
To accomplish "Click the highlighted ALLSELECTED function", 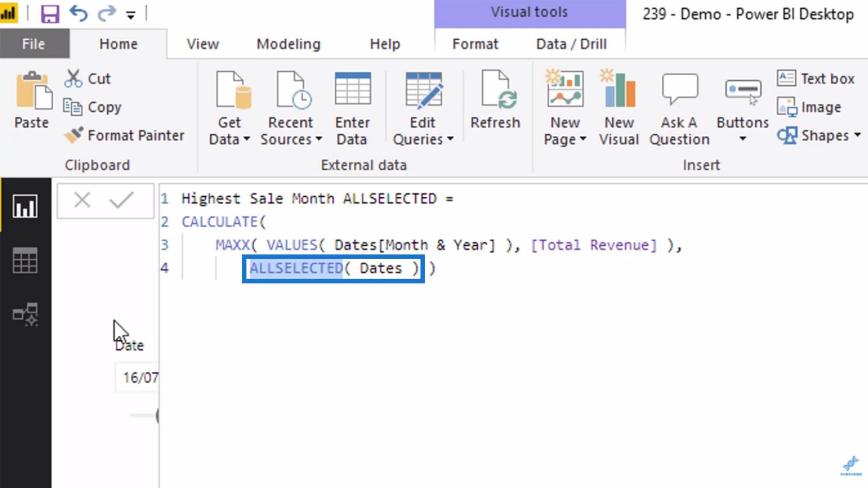I will click(x=296, y=268).
